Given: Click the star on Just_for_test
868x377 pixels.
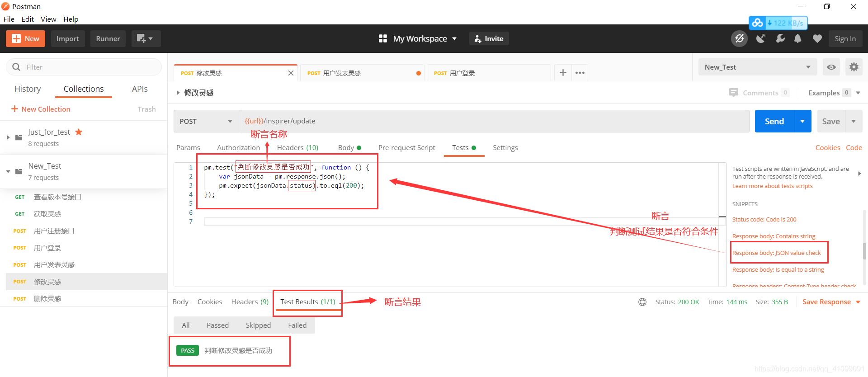Looking at the screenshot, I should [79, 132].
